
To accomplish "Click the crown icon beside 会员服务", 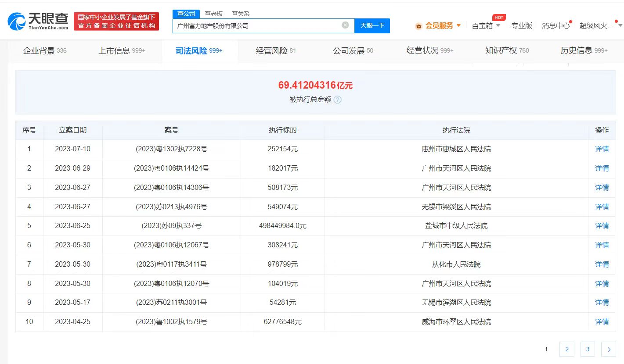I will [x=418, y=26].
